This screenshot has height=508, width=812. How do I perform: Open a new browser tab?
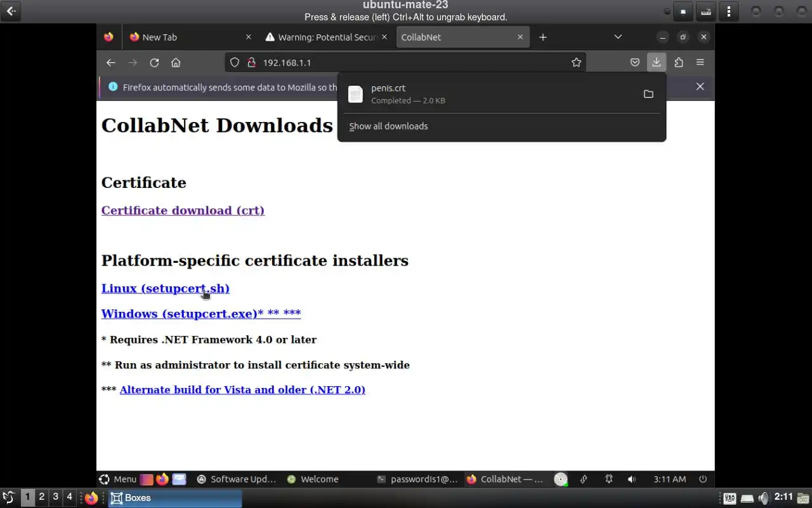tap(543, 37)
